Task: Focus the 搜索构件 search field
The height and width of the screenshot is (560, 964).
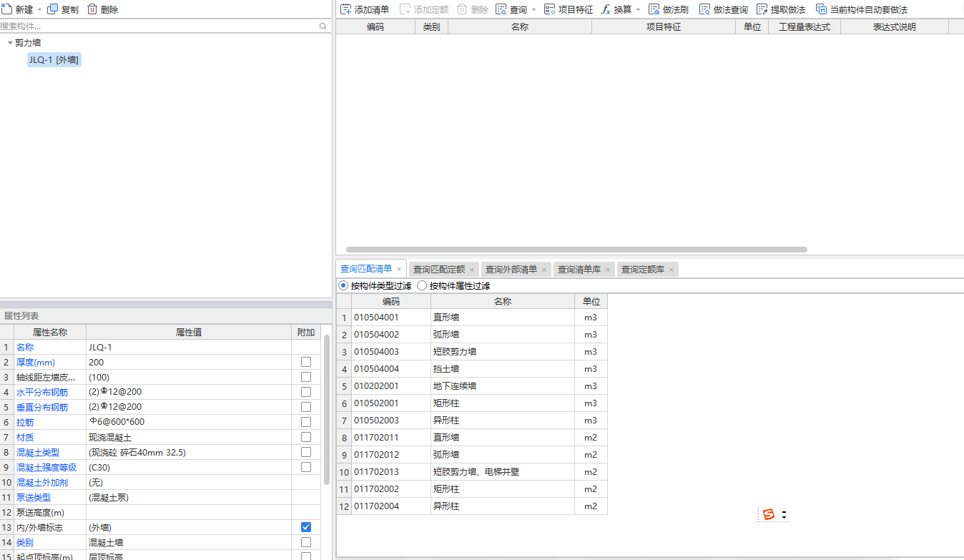Action: pos(159,26)
